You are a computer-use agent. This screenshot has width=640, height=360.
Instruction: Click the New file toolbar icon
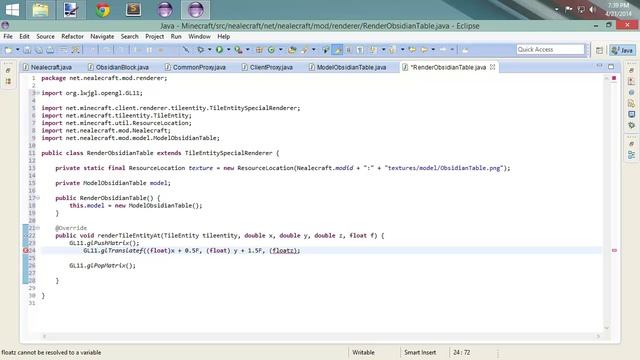[8, 50]
